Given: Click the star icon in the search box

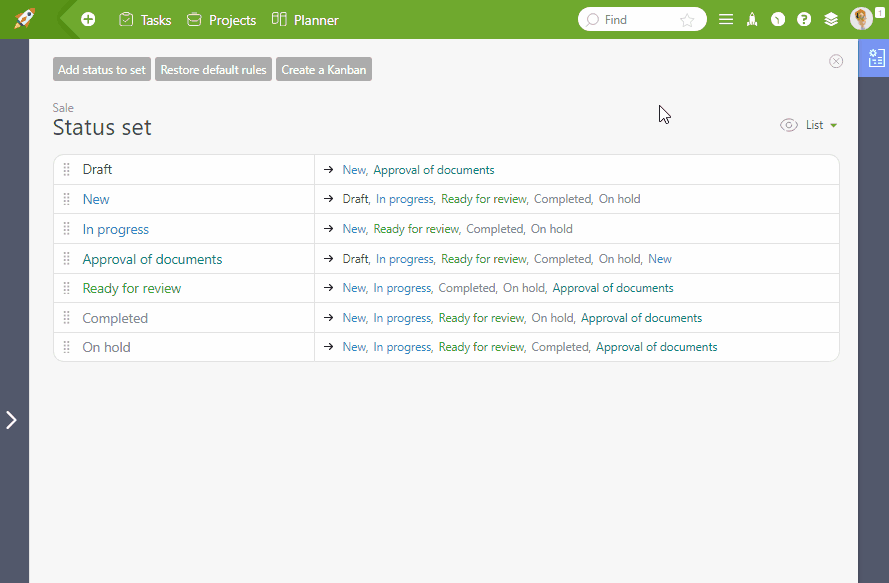Looking at the screenshot, I should pyautogui.click(x=687, y=20).
